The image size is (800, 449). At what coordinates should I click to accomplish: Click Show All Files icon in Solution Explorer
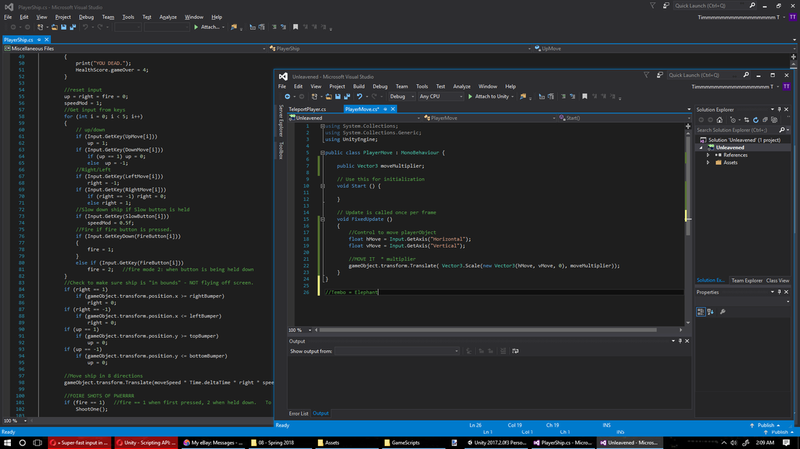click(774, 120)
